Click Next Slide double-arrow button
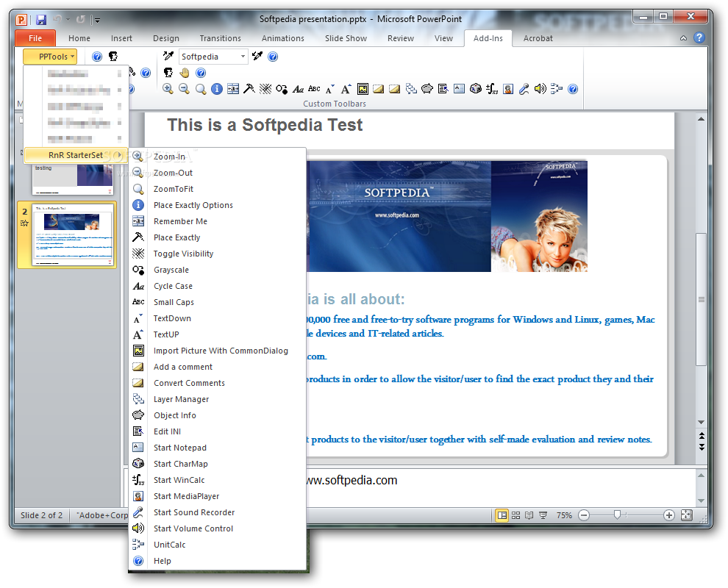 (x=702, y=448)
